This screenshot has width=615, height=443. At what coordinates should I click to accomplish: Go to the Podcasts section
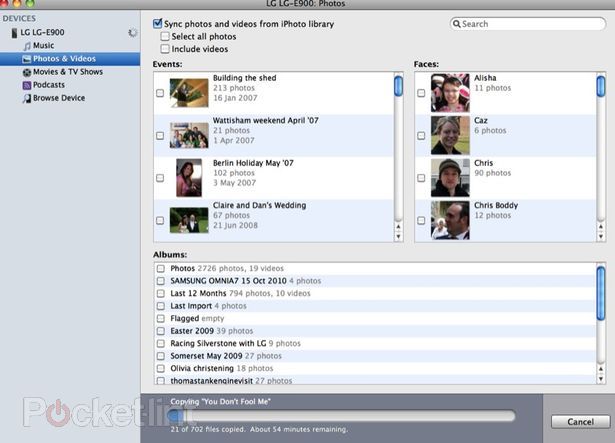tap(49, 85)
